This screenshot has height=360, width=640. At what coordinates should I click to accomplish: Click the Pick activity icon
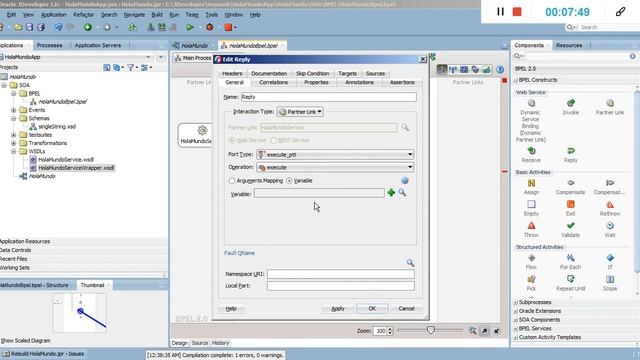coord(531,279)
